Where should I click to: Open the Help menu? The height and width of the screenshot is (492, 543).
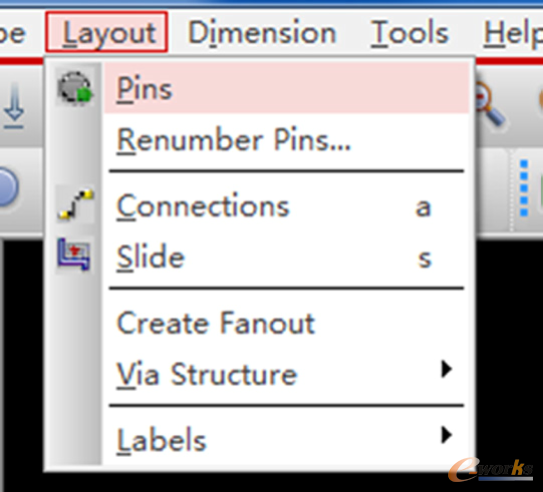(513, 34)
